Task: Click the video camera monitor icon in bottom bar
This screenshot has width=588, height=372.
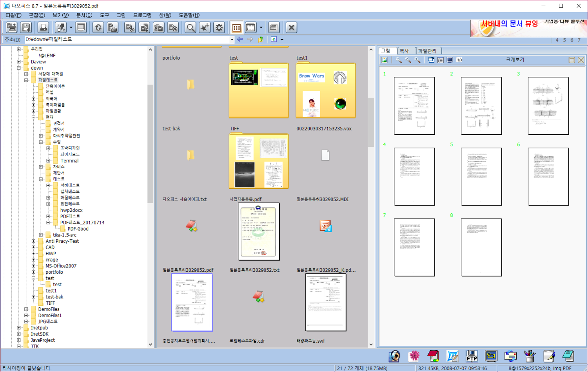Action: 491,356
